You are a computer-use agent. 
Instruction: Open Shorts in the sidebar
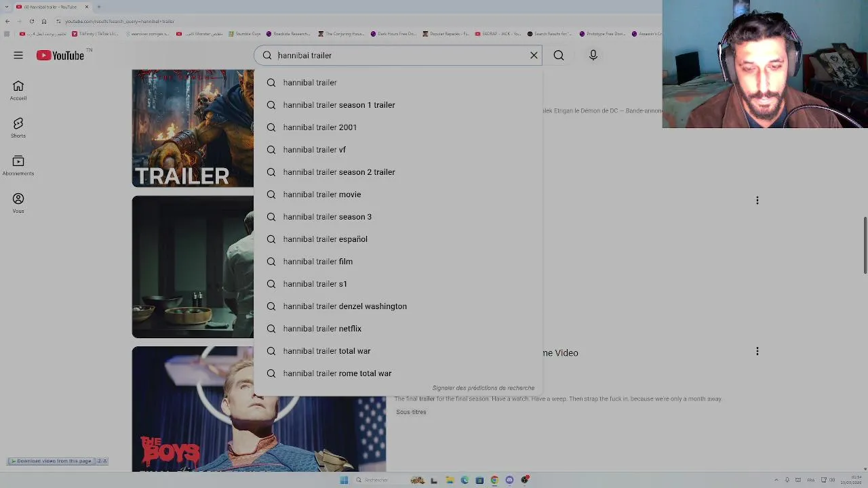click(18, 127)
